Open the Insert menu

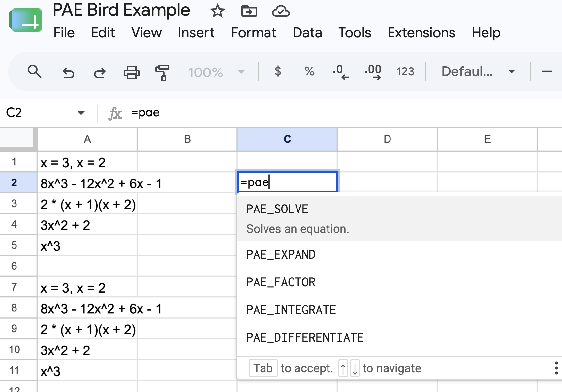click(196, 33)
